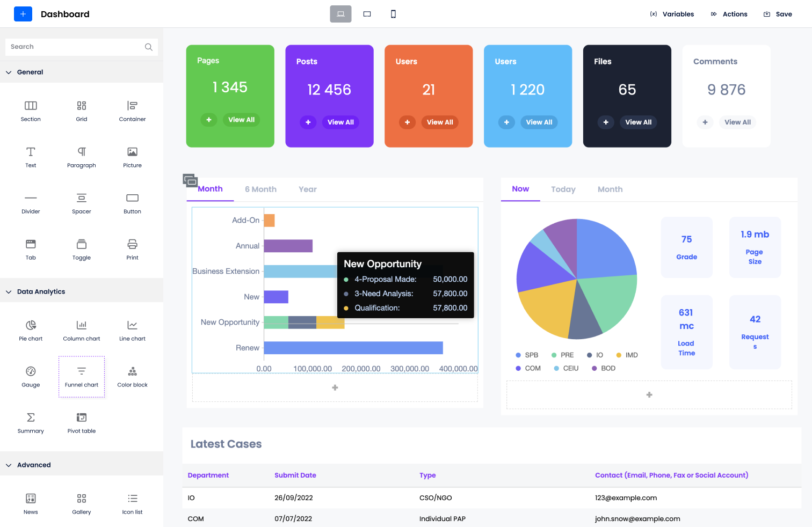Select the Container layout icon

pos(132,106)
